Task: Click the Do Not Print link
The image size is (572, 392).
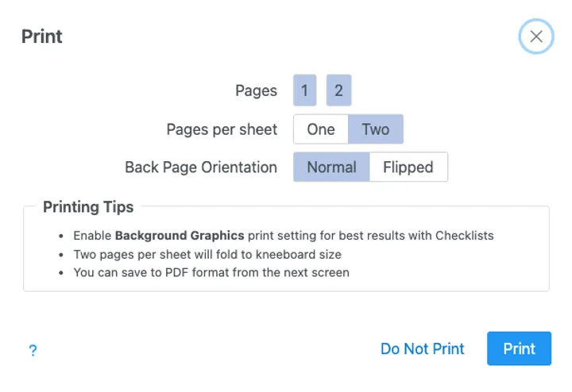Action: [423, 349]
